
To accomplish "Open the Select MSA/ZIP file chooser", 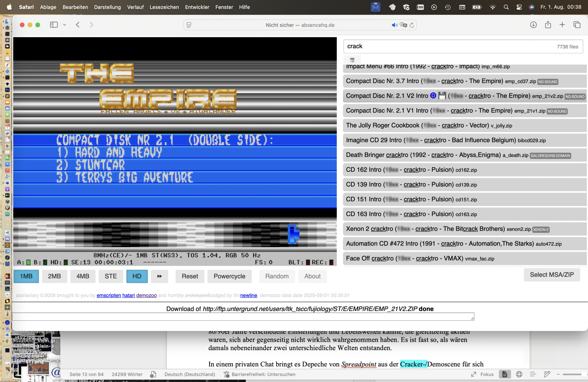I will click(552, 275).
